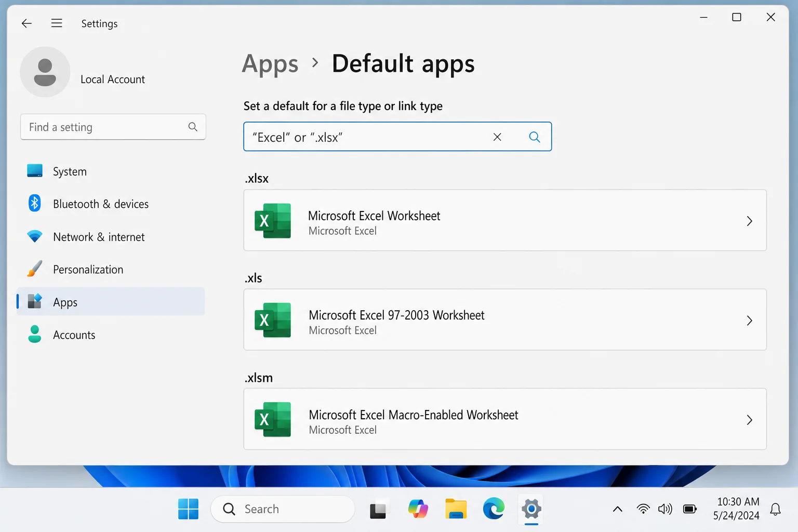Click the .xls extension label
This screenshot has width=798, height=532.
click(x=254, y=278)
